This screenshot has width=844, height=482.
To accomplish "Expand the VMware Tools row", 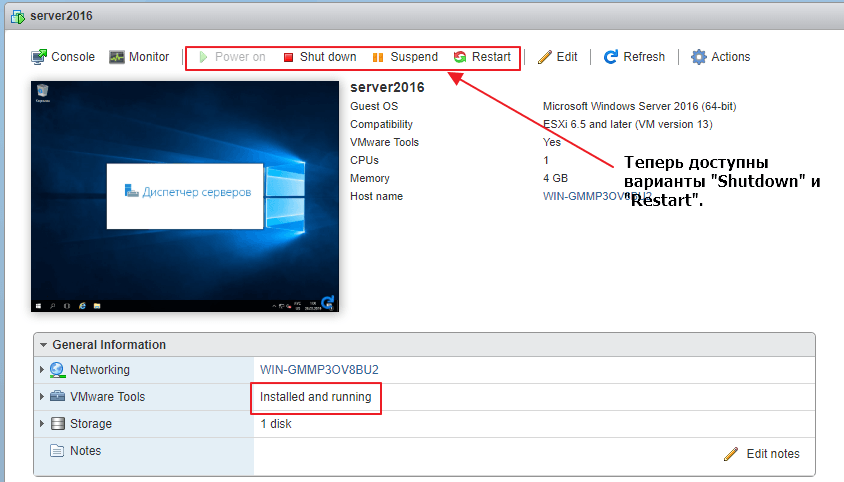I will 42,397.
